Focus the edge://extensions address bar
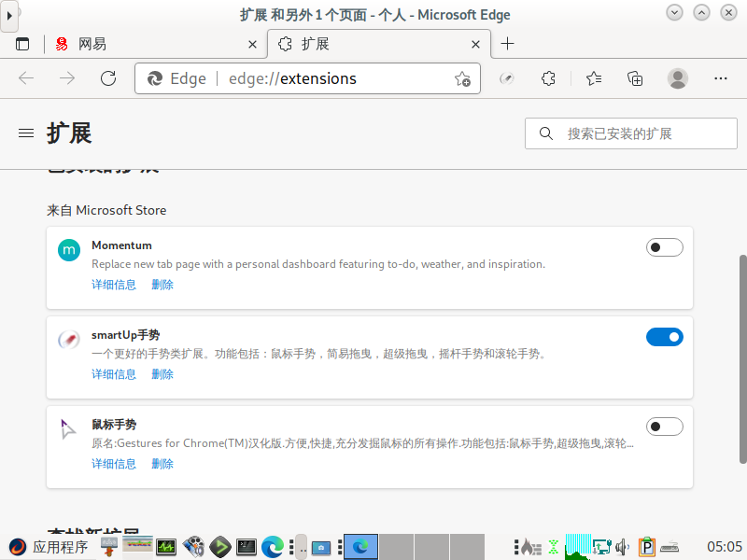 pos(307,78)
